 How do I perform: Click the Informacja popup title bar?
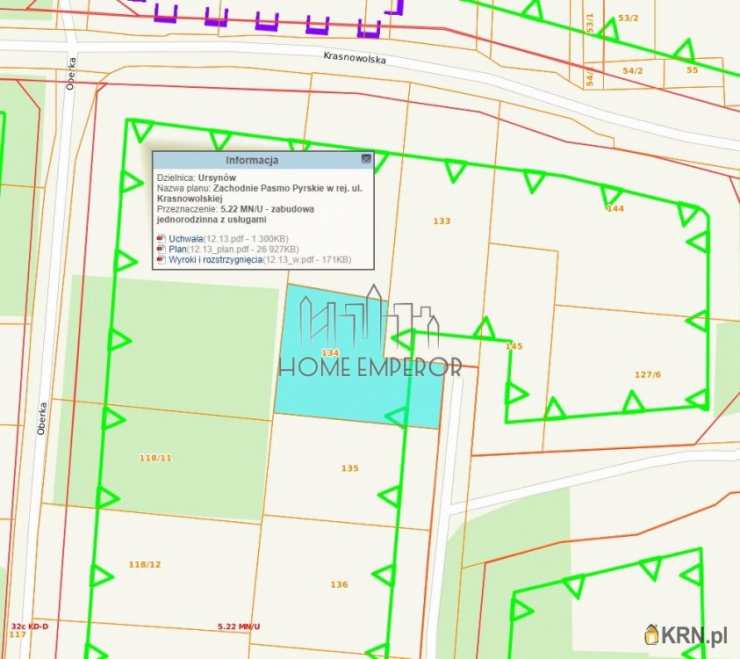252,159
